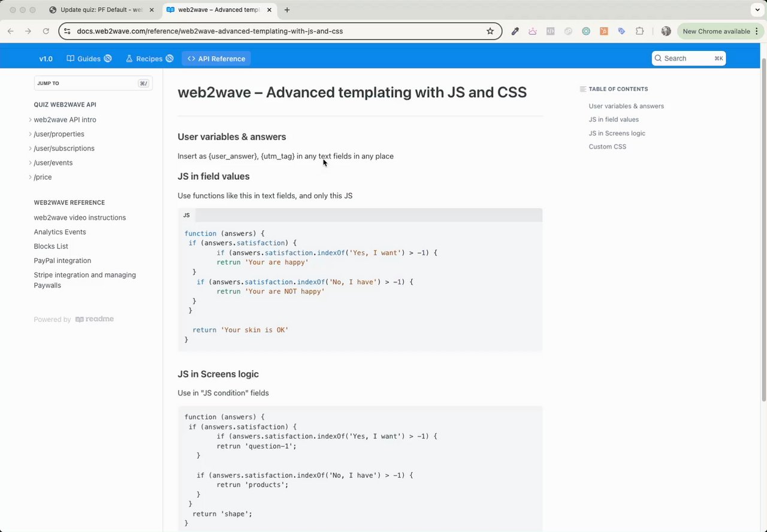
Task: Click the User variables & answers heading
Action: (232, 137)
